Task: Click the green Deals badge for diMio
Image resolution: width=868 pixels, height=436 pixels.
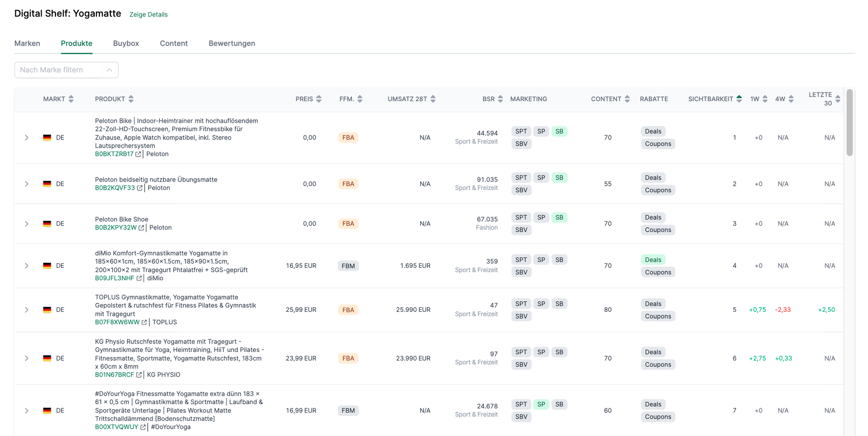Action: click(x=653, y=260)
